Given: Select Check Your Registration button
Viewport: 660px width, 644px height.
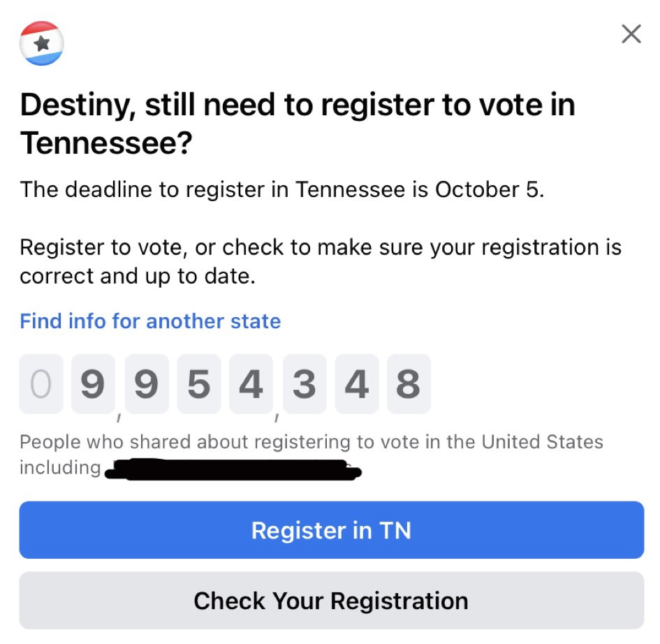Looking at the screenshot, I should pyautogui.click(x=331, y=600).
